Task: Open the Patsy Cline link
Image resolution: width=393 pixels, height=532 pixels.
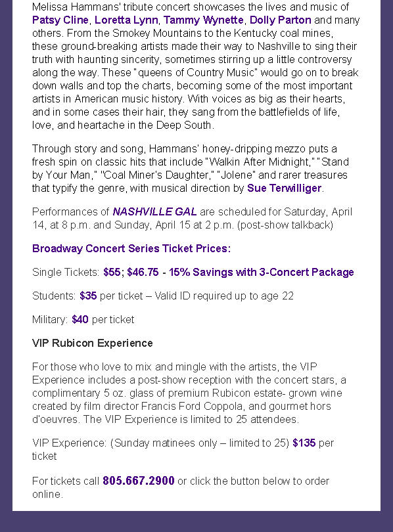Action: [60, 20]
